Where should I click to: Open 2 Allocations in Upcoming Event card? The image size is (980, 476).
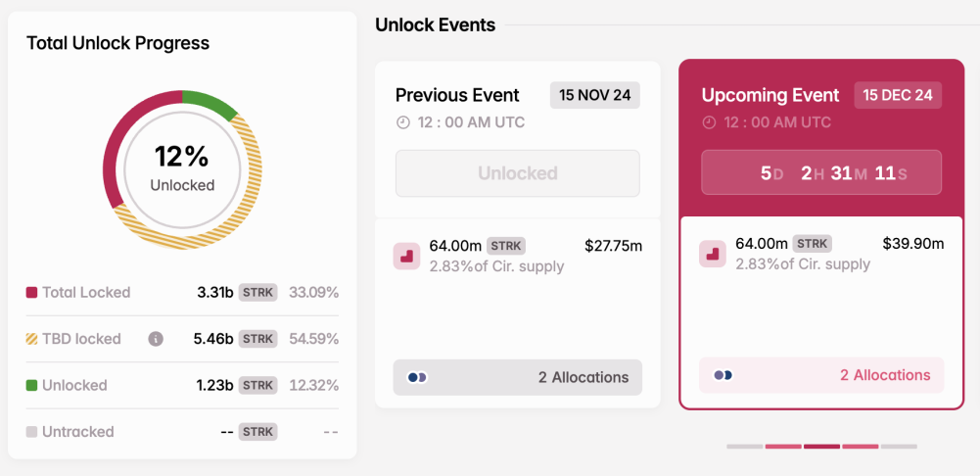click(821, 375)
